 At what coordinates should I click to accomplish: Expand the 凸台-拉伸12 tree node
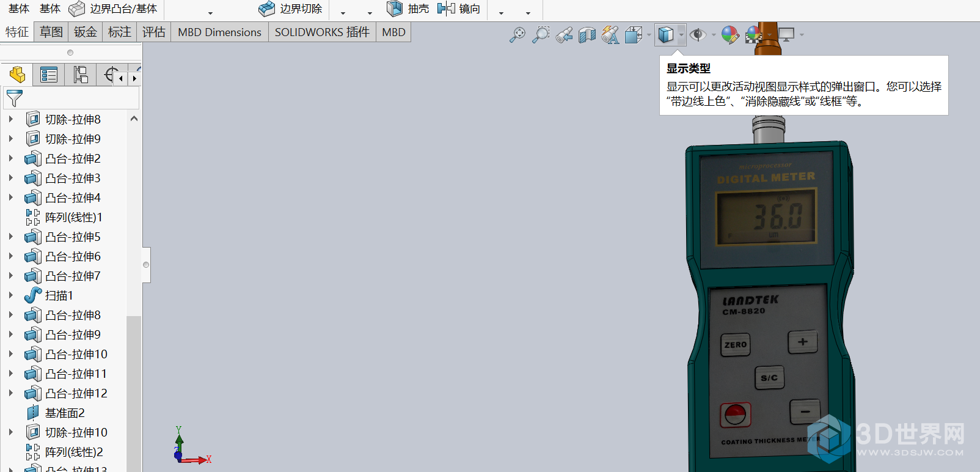11,393
